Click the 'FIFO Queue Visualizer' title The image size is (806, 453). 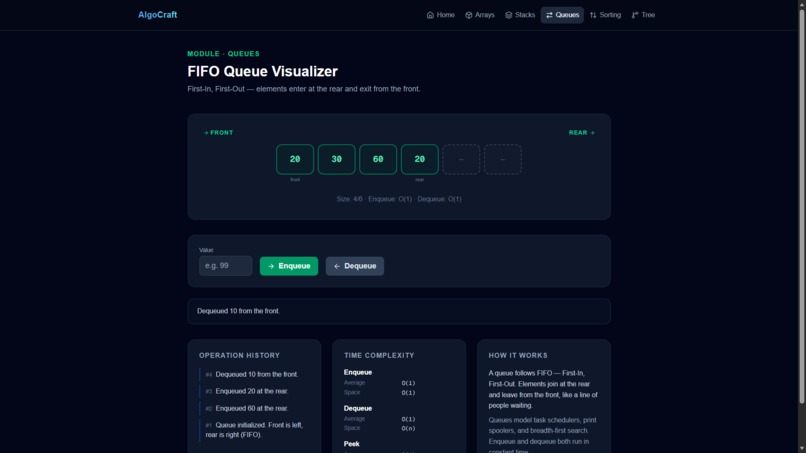tap(262, 71)
